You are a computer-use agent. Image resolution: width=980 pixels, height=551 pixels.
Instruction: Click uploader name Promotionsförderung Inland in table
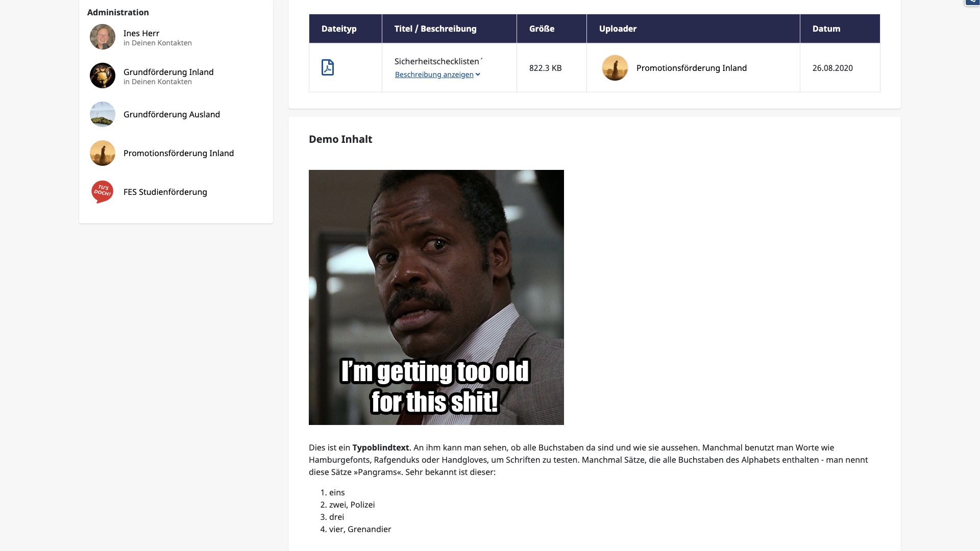tap(692, 68)
